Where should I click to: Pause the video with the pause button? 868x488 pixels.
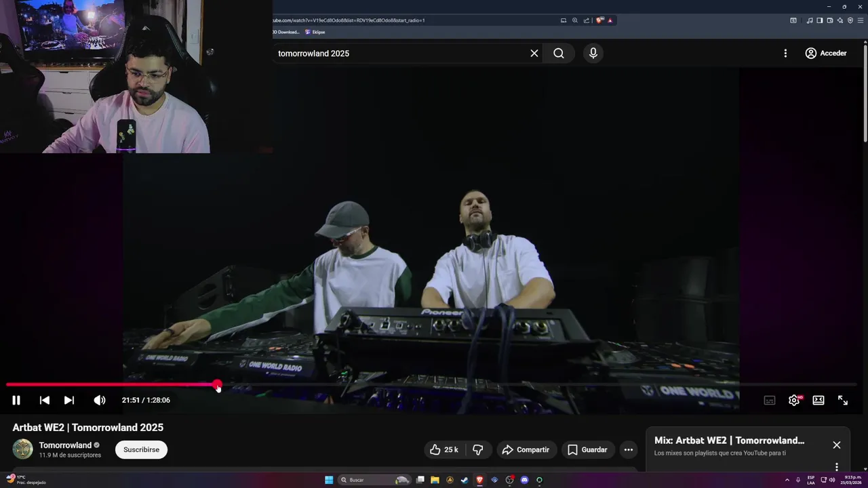(x=16, y=400)
